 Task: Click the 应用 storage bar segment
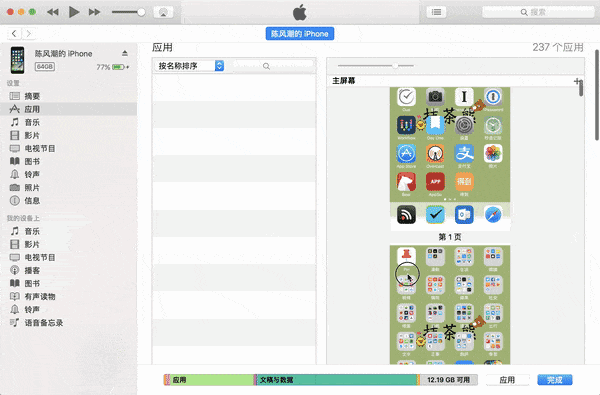pos(212,380)
